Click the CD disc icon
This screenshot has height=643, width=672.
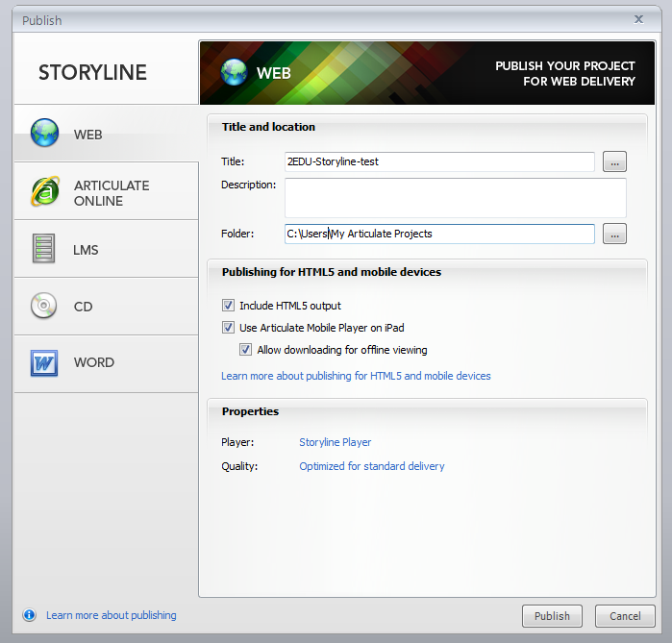point(43,306)
